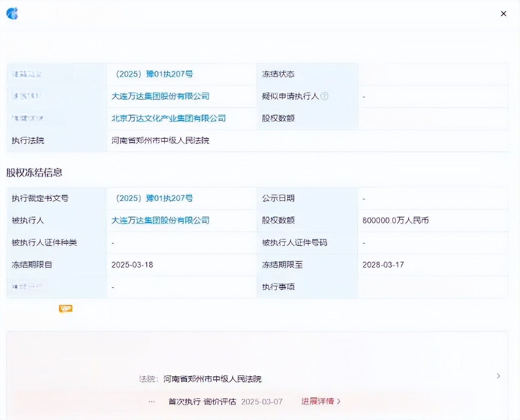The height and width of the screenshot is (420, 520).
Task: Select the freeze end date 2028-03-17
Action: point(383,265)
